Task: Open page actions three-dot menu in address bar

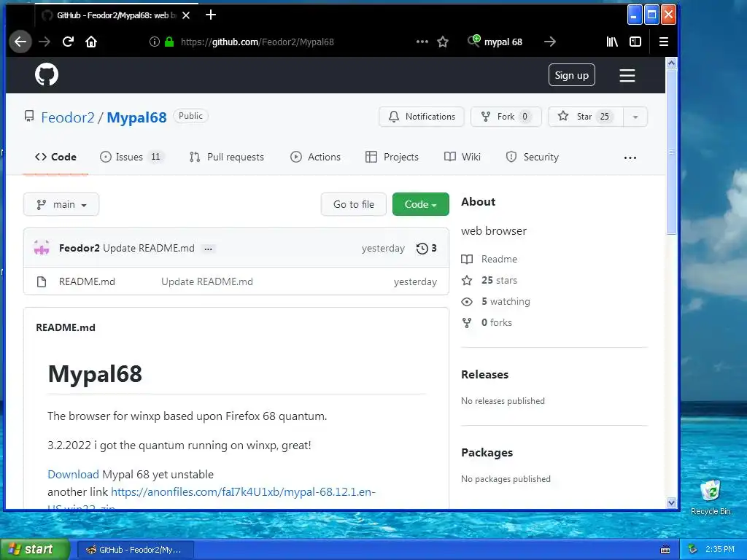Action: [x=422, y=42]
